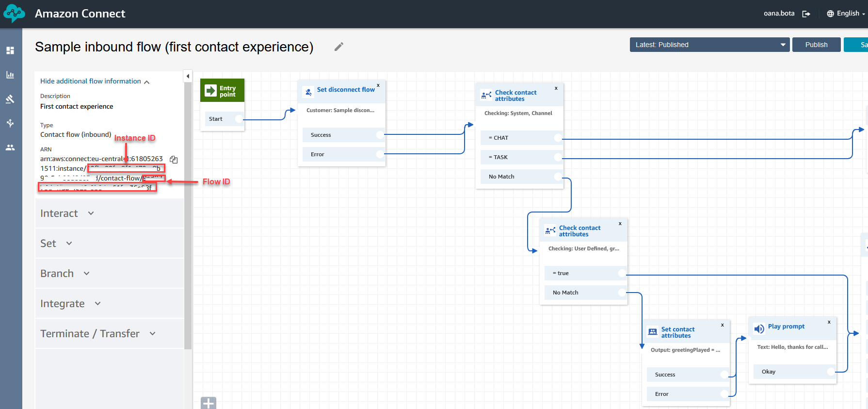Click the Set disconnect flow block icon

tap(308, 92)
